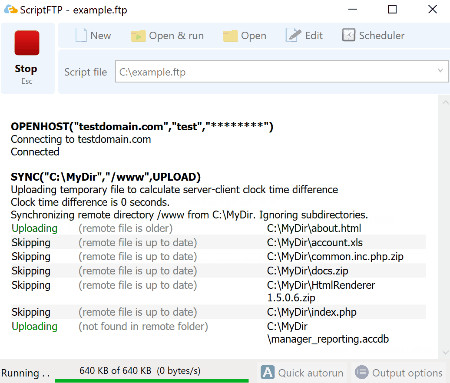Click 'Synchronizing remote directory' log line

189,215
